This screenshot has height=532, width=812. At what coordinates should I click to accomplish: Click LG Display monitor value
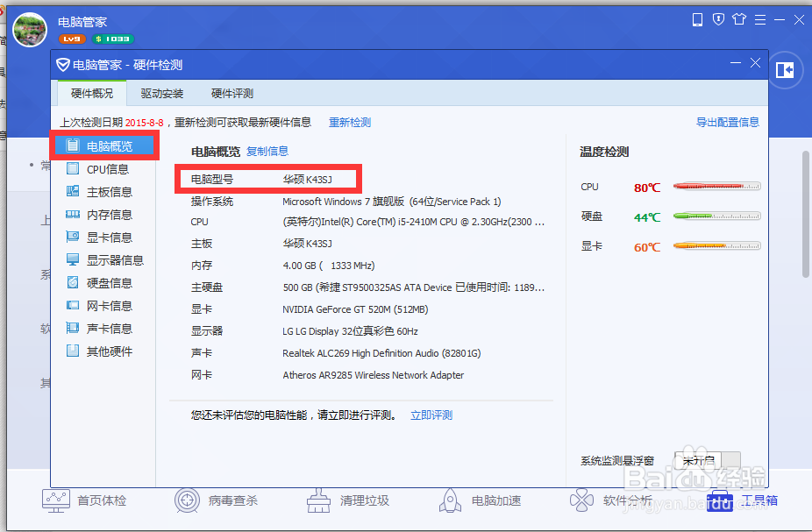(350, 331)
